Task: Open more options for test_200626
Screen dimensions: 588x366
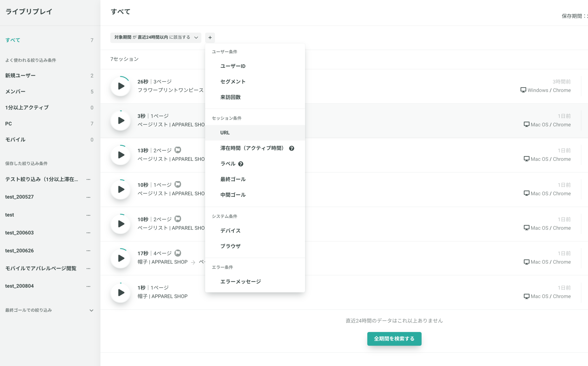Action: point(88,251)
